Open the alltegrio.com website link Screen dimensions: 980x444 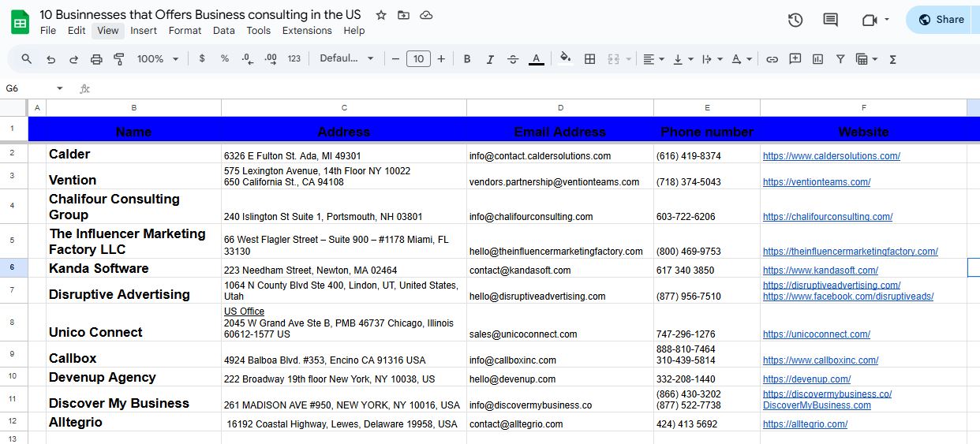click(805, 424)
